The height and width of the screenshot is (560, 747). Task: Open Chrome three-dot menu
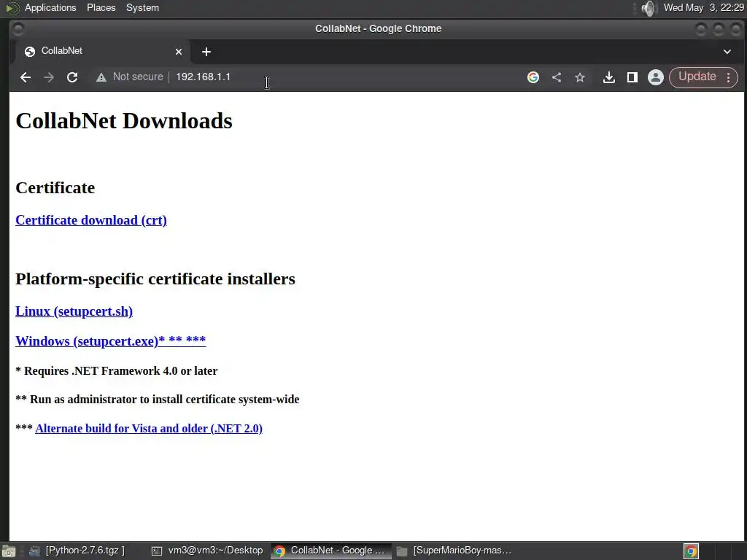point(729,77)
